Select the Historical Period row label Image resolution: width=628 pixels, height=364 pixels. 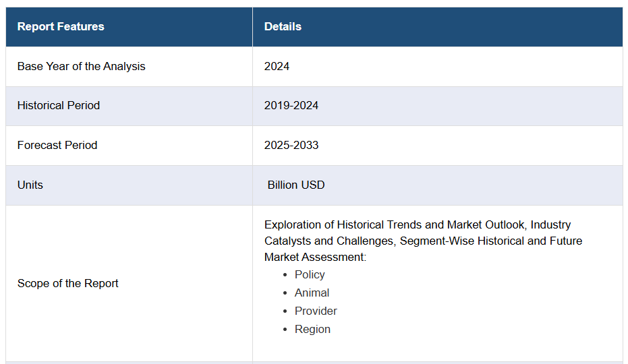59,106
